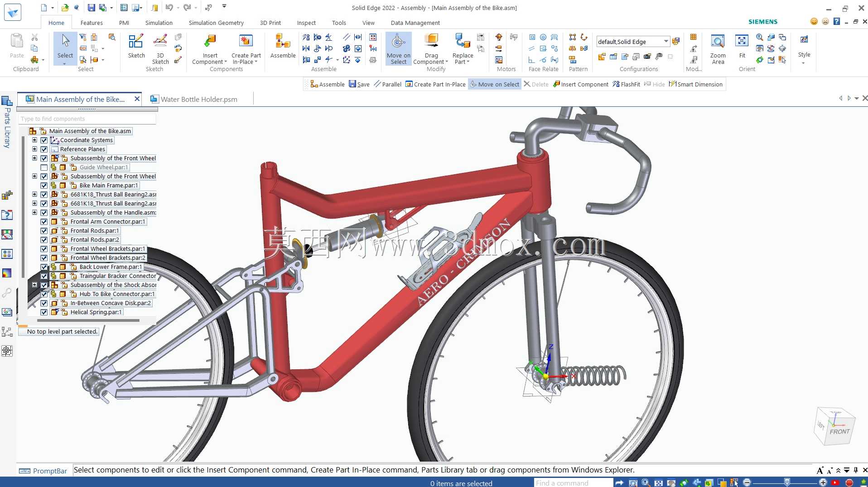Click the Find a command search box
Screen dimensions: 868x487
(573, 483)
